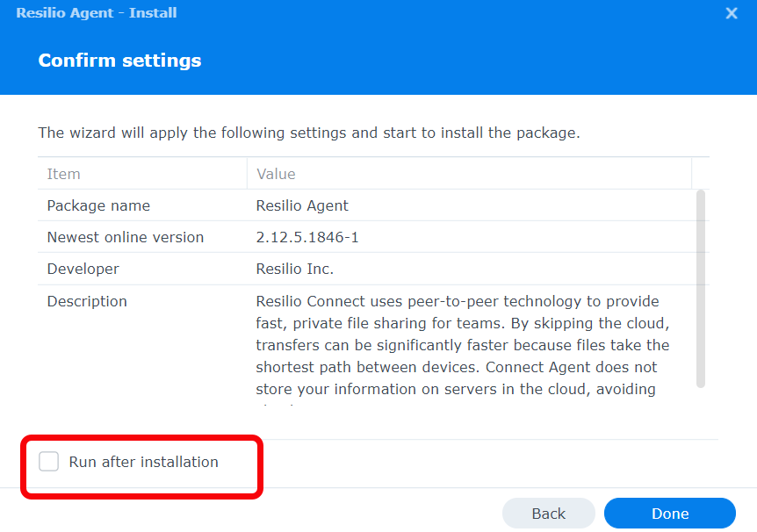Viewport: 757px width, 532px height.
Task: Click the Done button
Action: 669,514
